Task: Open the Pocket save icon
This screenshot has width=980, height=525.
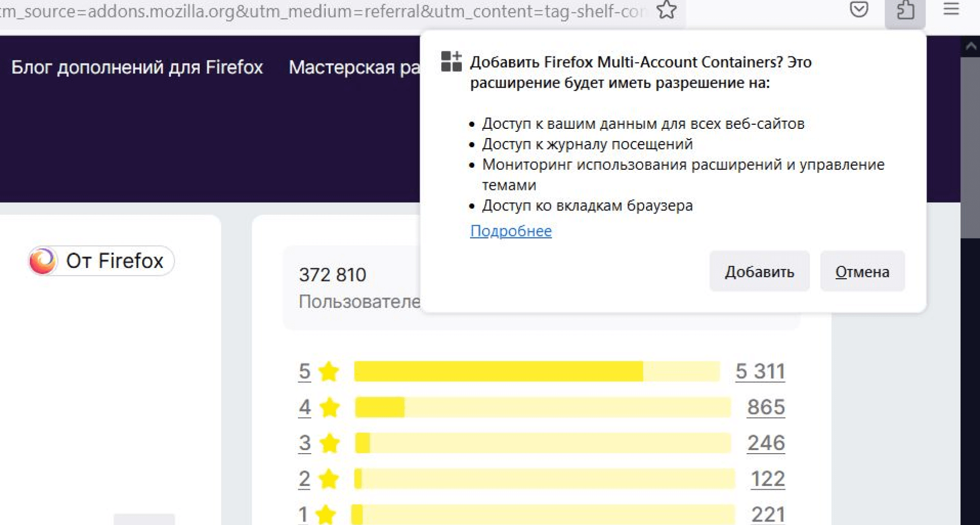Action: [x=858, y=10]
